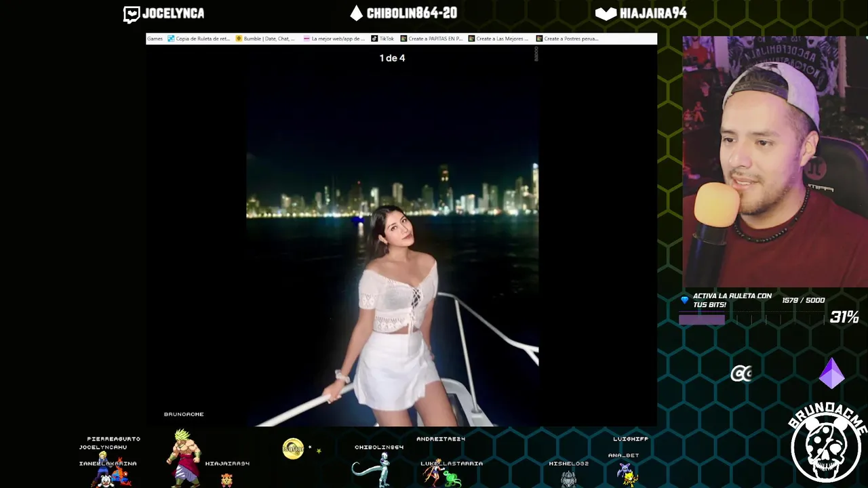
Task: Open the Create a PAPITAS EN P... bookmark
Action: [431, 39]
